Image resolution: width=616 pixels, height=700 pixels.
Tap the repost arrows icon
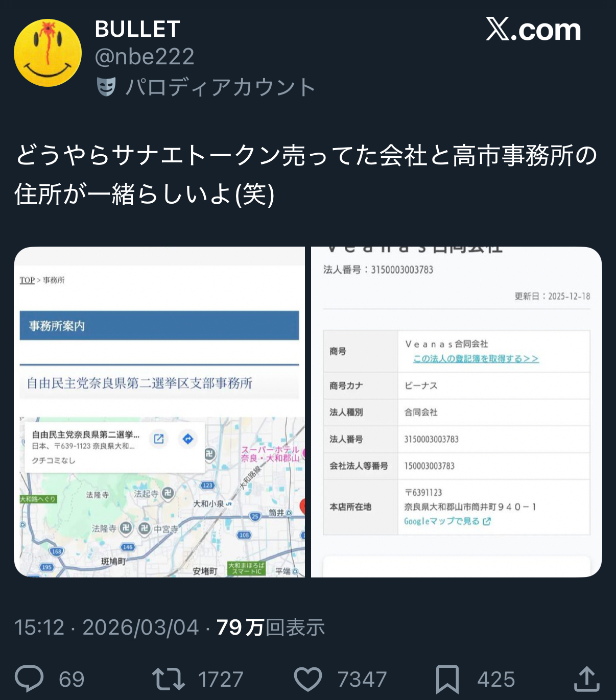[168, 679]
